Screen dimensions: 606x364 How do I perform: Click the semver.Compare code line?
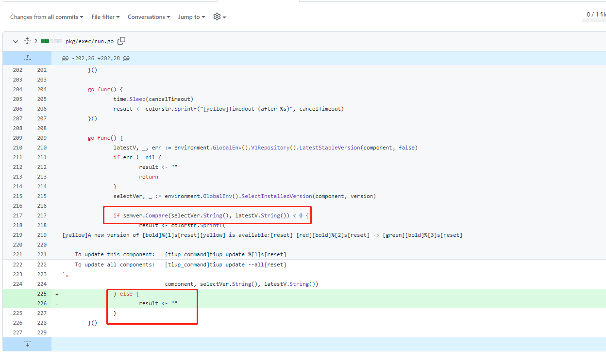(208, 215)
